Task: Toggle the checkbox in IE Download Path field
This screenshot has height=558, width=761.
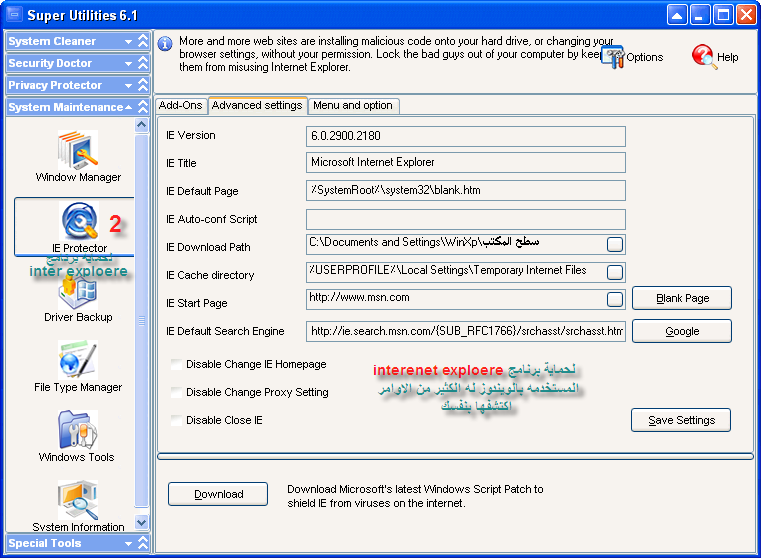Action: 615,244
